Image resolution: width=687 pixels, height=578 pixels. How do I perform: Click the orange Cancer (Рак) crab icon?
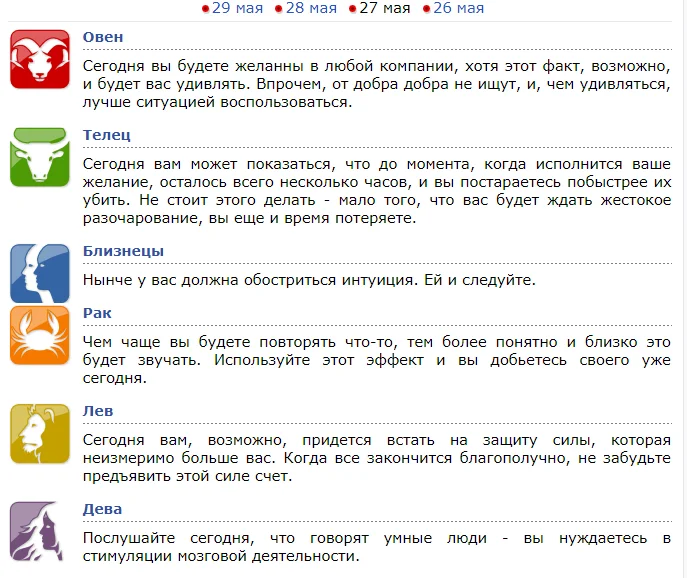click(x=40, y=335)
